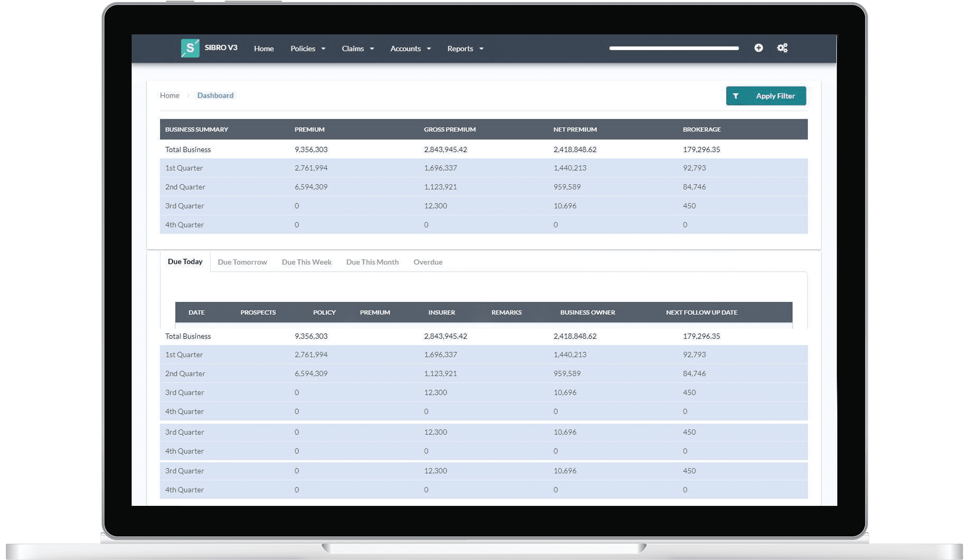Select the 9,356,303 premium value in summary table
This screenshot has width=968, height=560.
pos(311,149)
